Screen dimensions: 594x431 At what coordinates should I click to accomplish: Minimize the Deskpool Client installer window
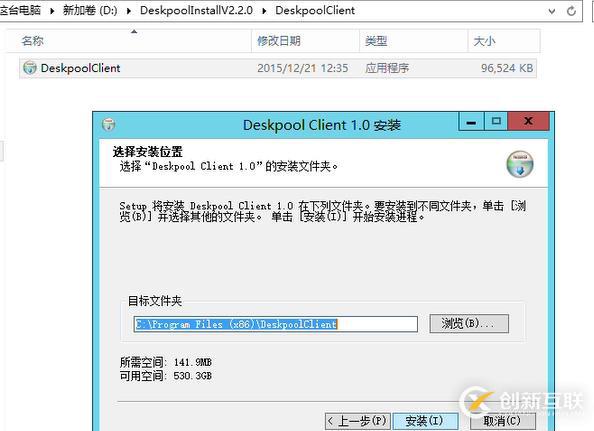pyautogui.click(x=471, y=122)
